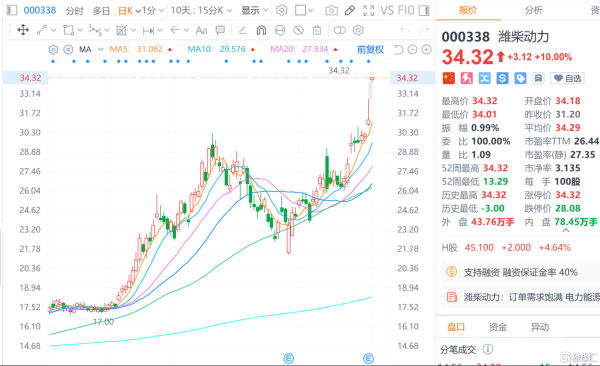
Task: Remove the MA indicator with X icon
Action: pyautogui.click(x=68, y=49)
